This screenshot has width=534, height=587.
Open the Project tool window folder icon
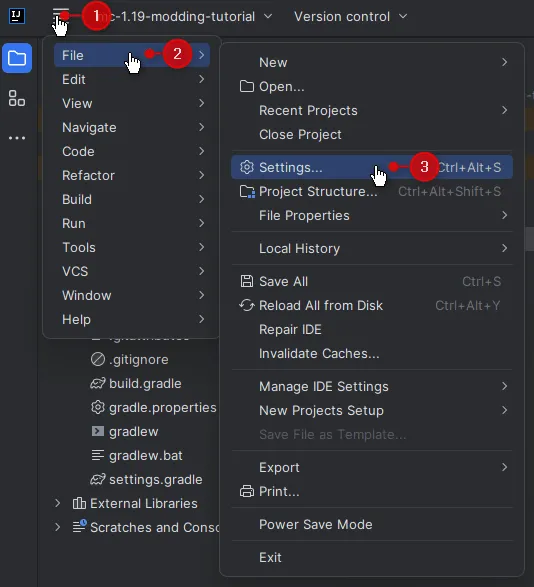[17, 58]
